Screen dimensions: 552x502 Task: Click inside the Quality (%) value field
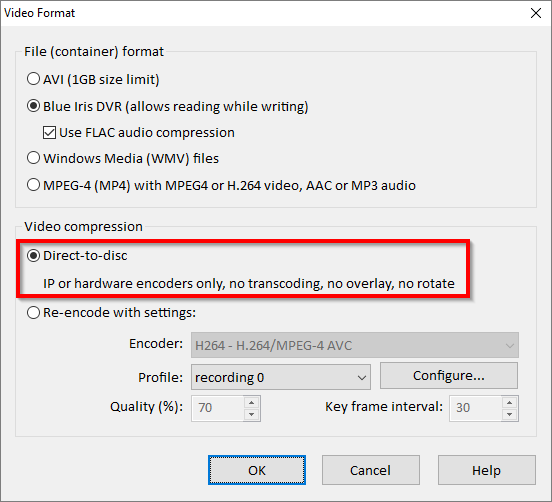point(218,408)
